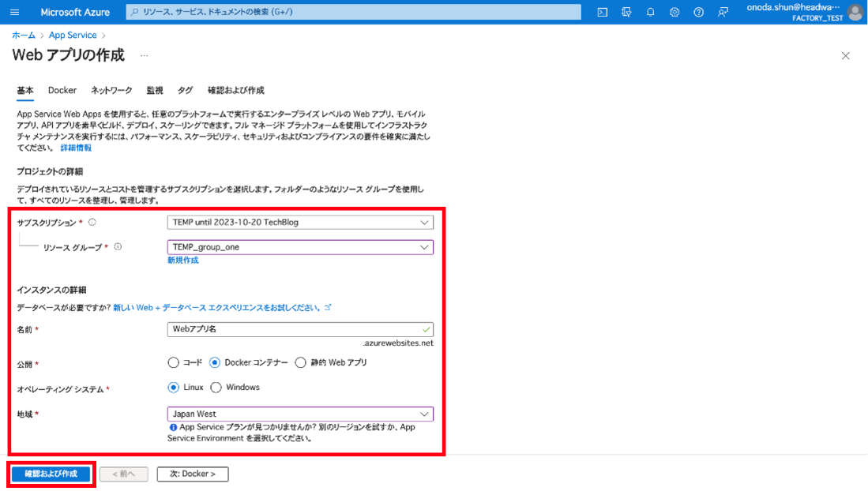The height and width of the screenshot is (491, 868).
Task: Open the account avatar menu
Action: 855,12
